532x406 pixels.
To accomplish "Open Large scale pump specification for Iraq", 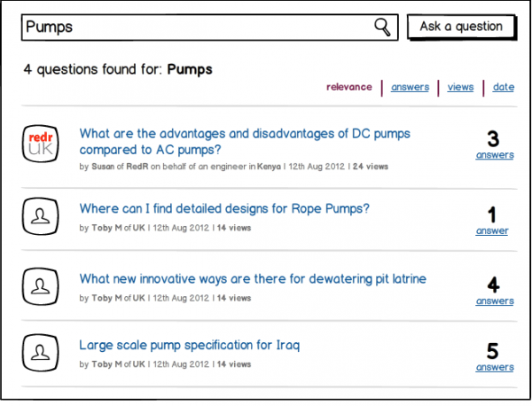I will pos(190,346).
